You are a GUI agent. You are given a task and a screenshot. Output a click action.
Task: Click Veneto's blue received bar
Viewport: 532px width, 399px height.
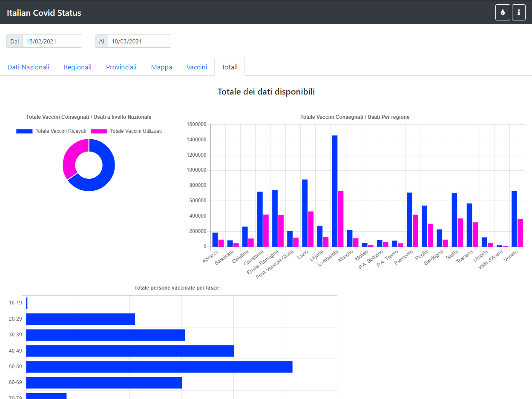[514, 219]
